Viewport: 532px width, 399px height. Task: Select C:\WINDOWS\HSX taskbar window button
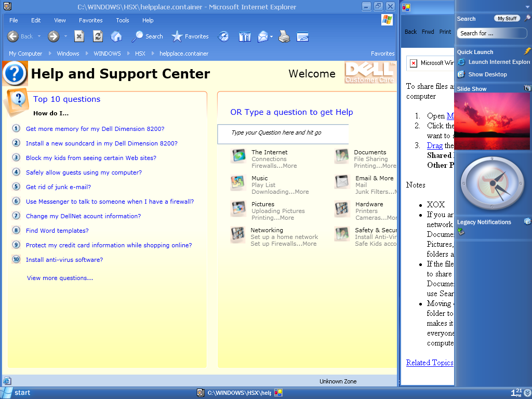pyautogui.click(x=234, y=393)
